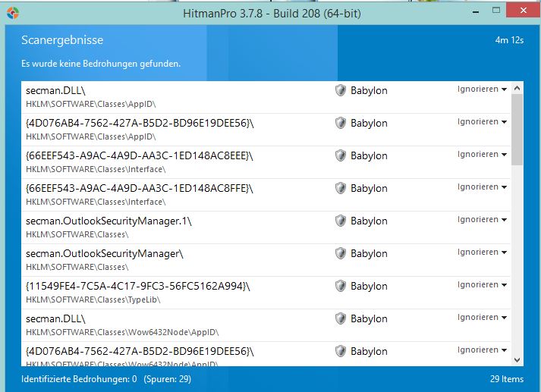
Task: Click the Babylon label in the {11549FE4-7C5A-4C17-9FC3-56FC5162A994} row
Action: click(369, 286)
